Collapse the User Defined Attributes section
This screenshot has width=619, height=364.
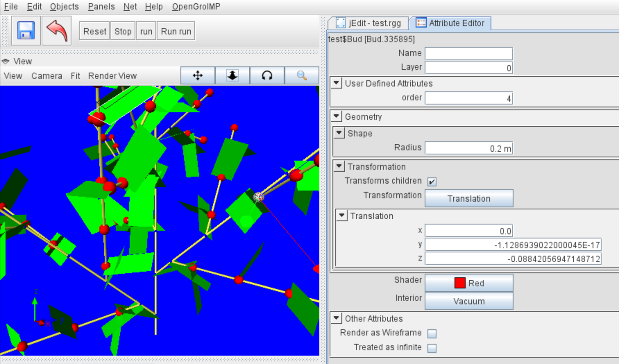point(337,84)
